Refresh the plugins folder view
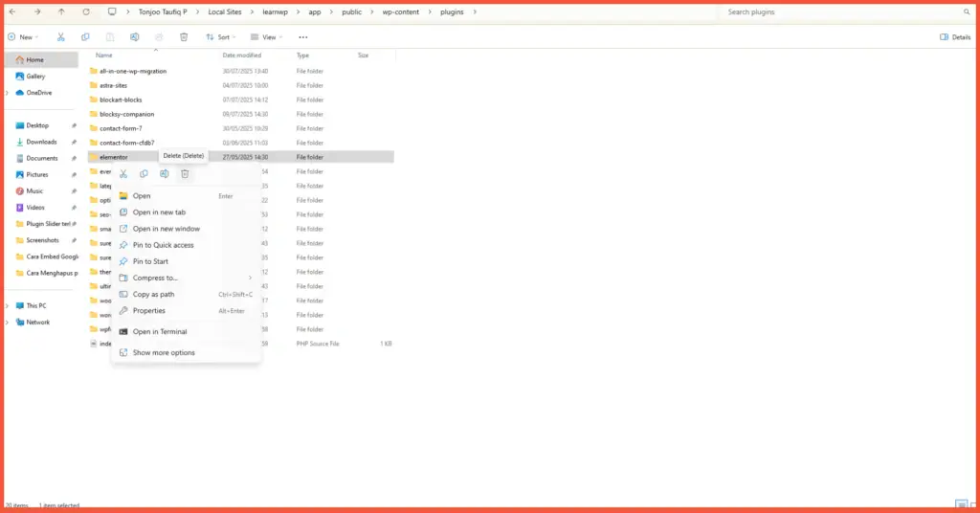This screenshot has width=980, height=513. [x=85, y=11]
